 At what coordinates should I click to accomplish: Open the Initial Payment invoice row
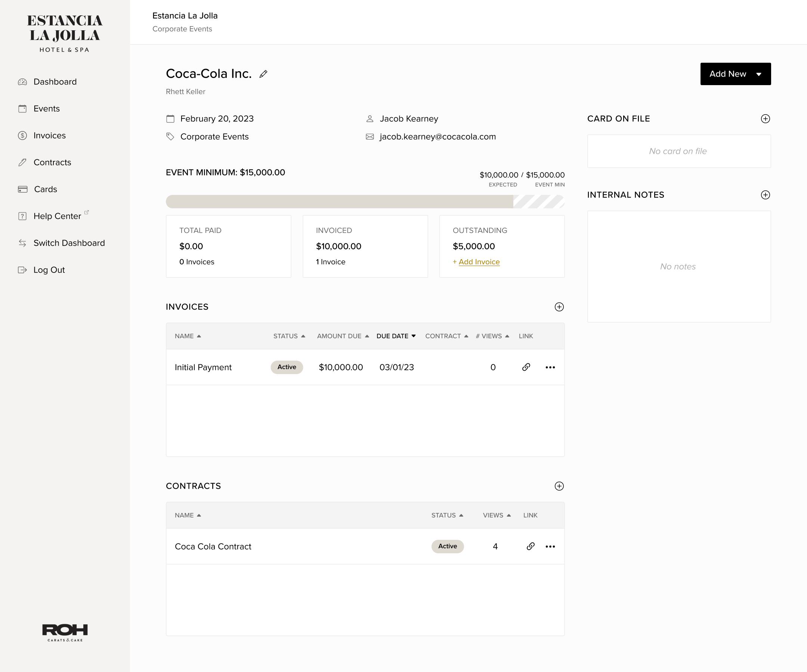click(x=203, y=367)
